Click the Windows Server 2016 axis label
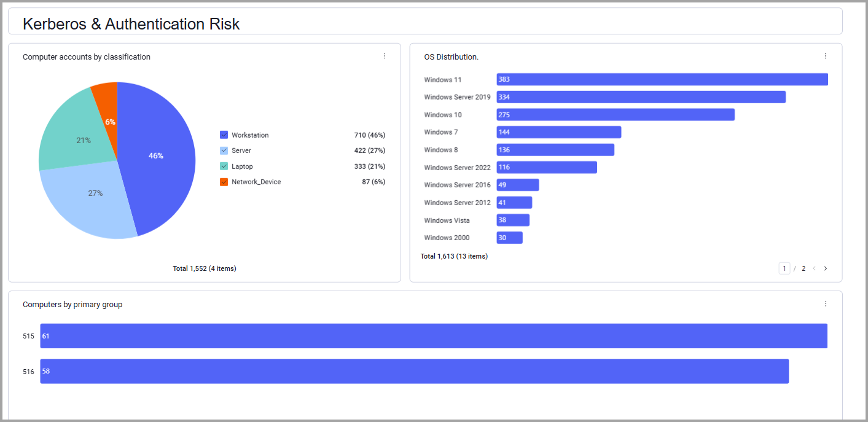This screenshot has width=868, height=422. tap(457, 185)
